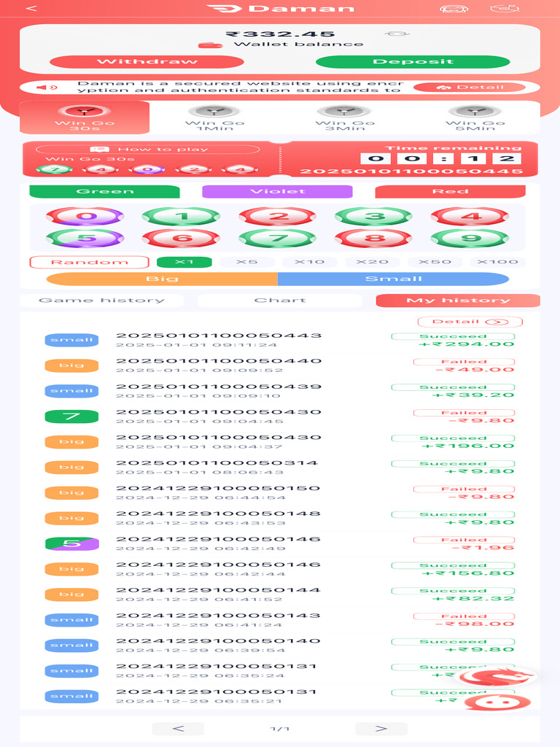Image resolution: width=560 pixels, height=747 pixels.
Task: Select the X5 multiplier
Action: point(246,262)
